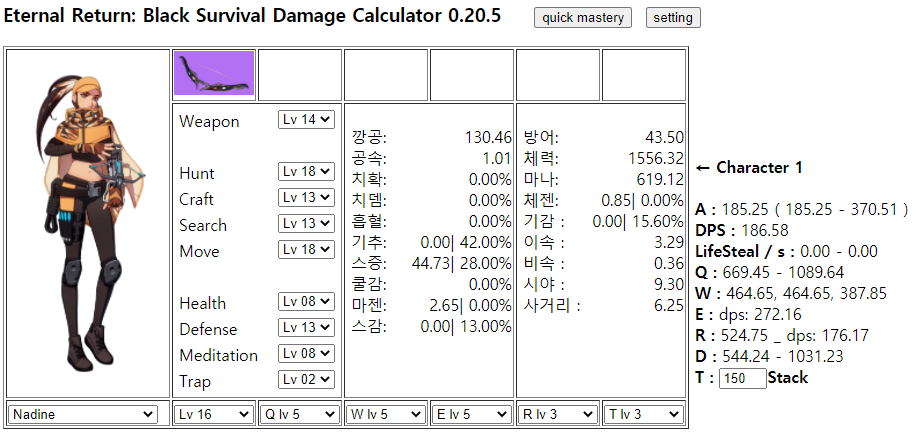Open the character level Lv 16 dropdown
This screenshot has width=920, height=433.
click(x=214, y=414)
